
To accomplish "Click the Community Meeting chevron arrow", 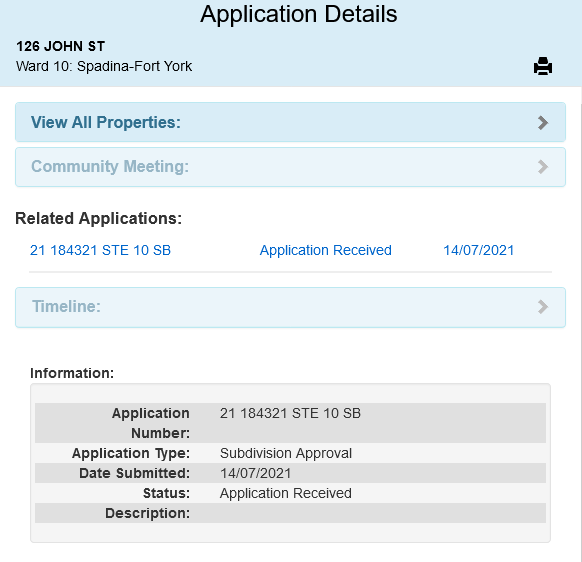I will pyautogui.click(x=543, y=167).
